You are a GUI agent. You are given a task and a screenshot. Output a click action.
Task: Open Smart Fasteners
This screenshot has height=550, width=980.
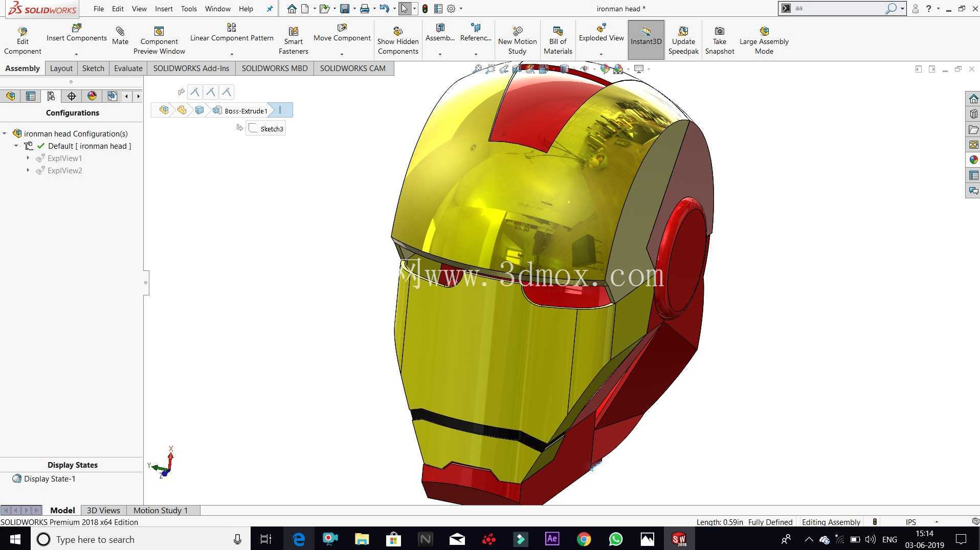(x=294, y=40)
